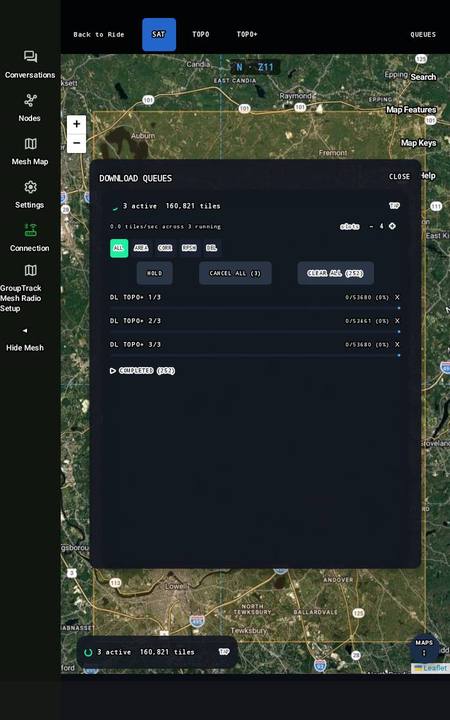The height and width of the screenshot is (720, 450).
Task: Open Map Features panel
Action: [411, 110]
